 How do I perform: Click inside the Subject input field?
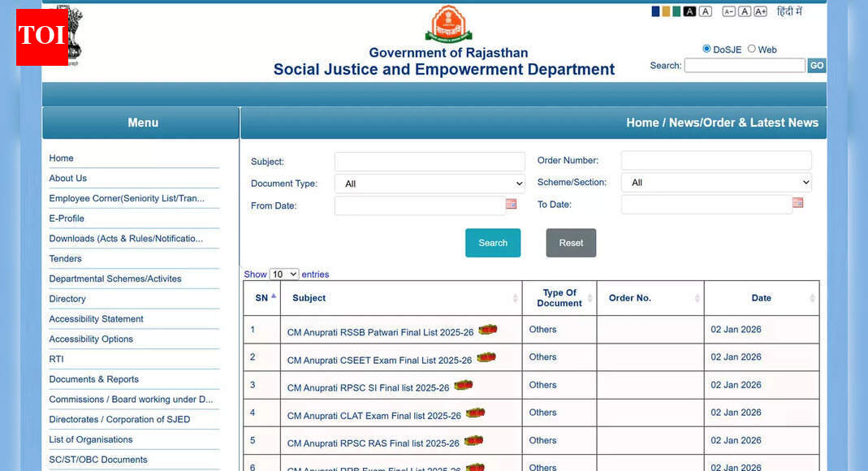pos(430,161)
